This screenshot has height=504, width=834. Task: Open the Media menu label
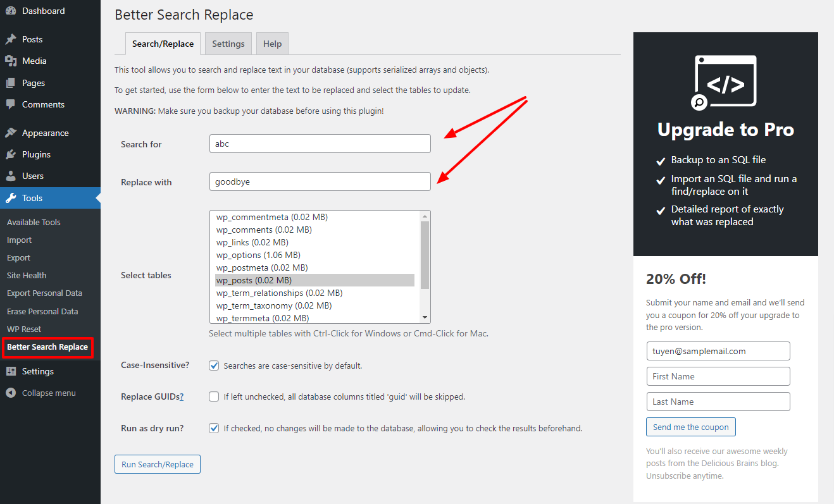[34, 61]
